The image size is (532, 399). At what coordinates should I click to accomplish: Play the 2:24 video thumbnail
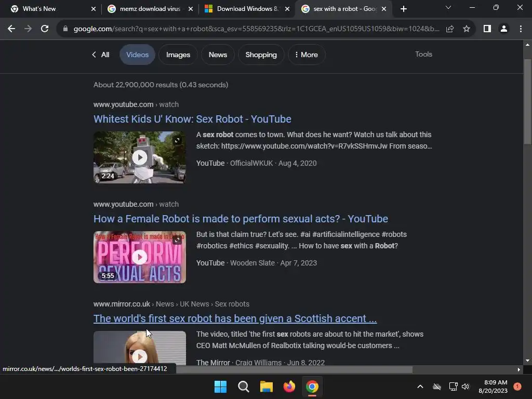click(140, 157)
